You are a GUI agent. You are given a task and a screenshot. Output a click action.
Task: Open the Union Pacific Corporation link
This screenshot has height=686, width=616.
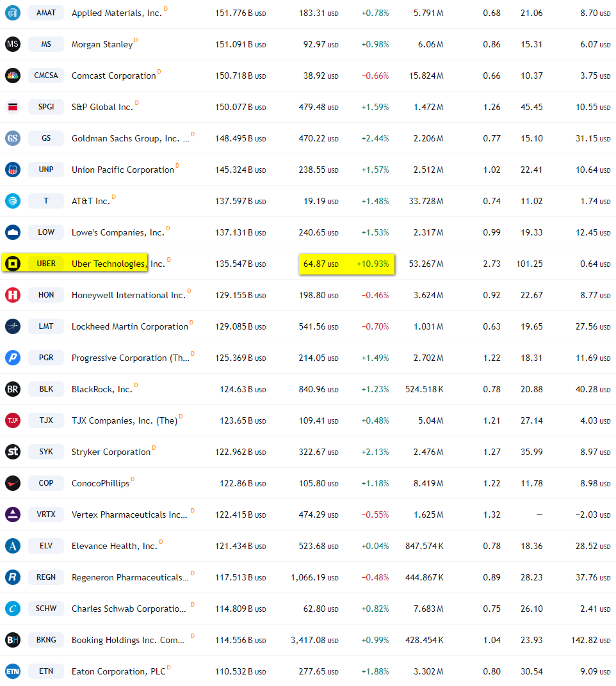tap(123, 170)
